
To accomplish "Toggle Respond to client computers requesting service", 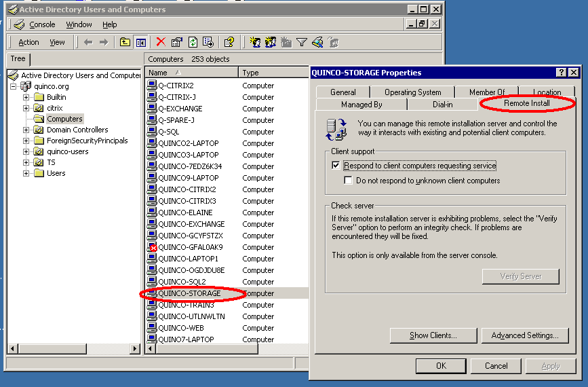I will pyautogui.click(x=336, y=165).
